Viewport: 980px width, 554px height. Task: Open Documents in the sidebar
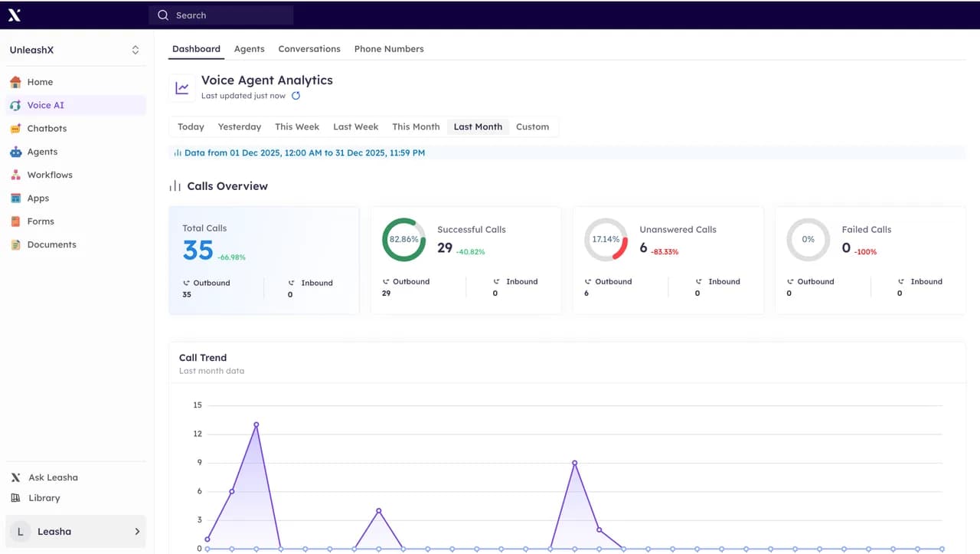coord(51,244)
